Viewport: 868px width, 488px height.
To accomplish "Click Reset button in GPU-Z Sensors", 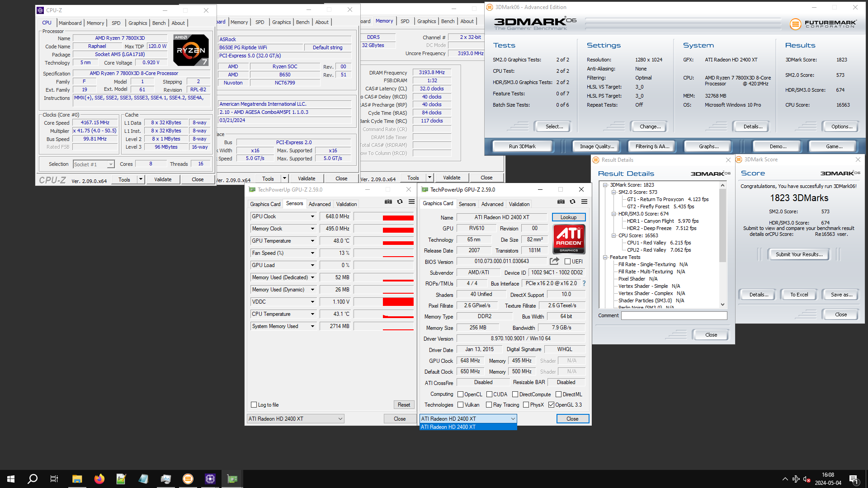I will (404, 405).
